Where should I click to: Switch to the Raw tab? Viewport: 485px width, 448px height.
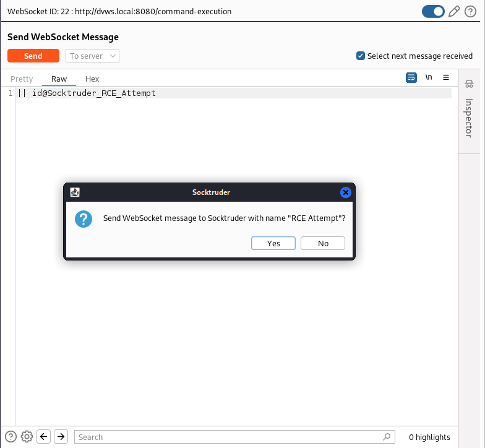[59, 79]
